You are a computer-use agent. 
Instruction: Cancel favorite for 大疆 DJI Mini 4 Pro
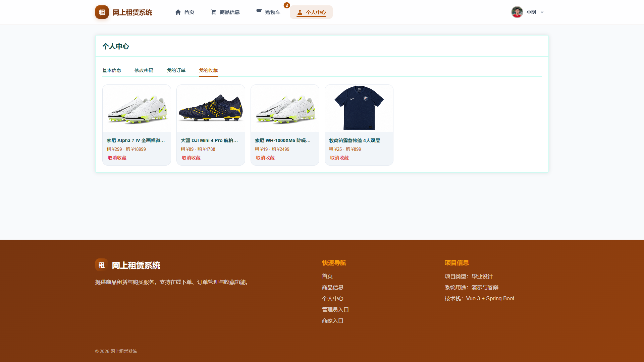(191, 158)
